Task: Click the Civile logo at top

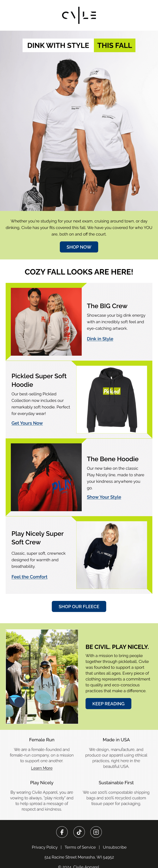Action: (x=79, y=16)
